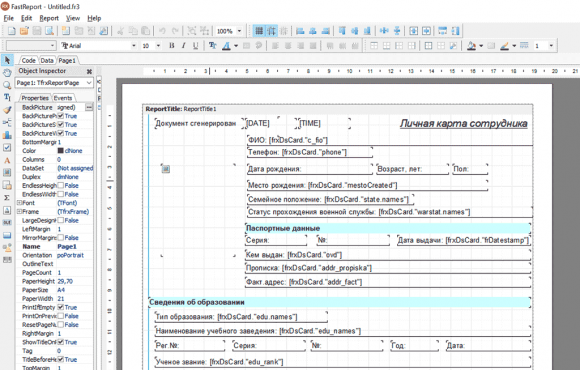Click the Show grid toolbar icon
Screen dimensions: 580x370
[x=259, y=31]
